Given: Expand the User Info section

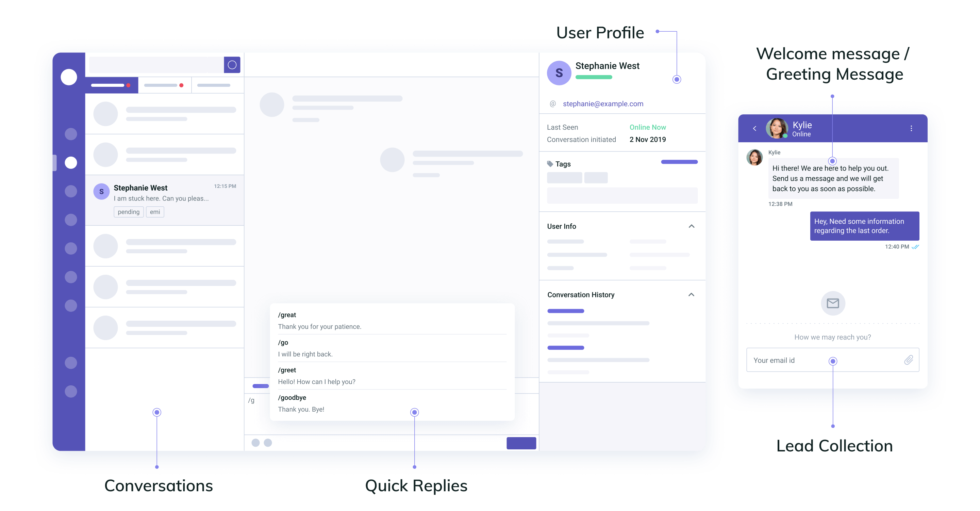Looking at the screenshot, I should click(692, 226).
